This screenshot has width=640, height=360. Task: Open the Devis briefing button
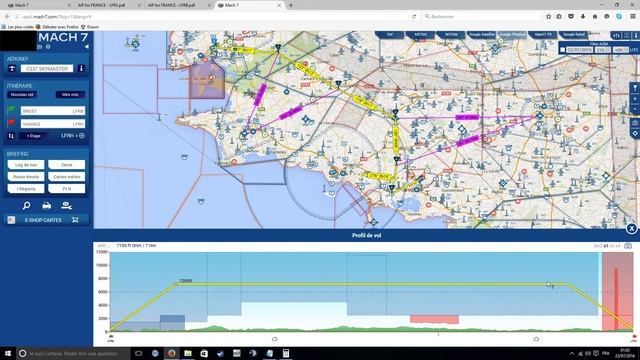[67, 164]
